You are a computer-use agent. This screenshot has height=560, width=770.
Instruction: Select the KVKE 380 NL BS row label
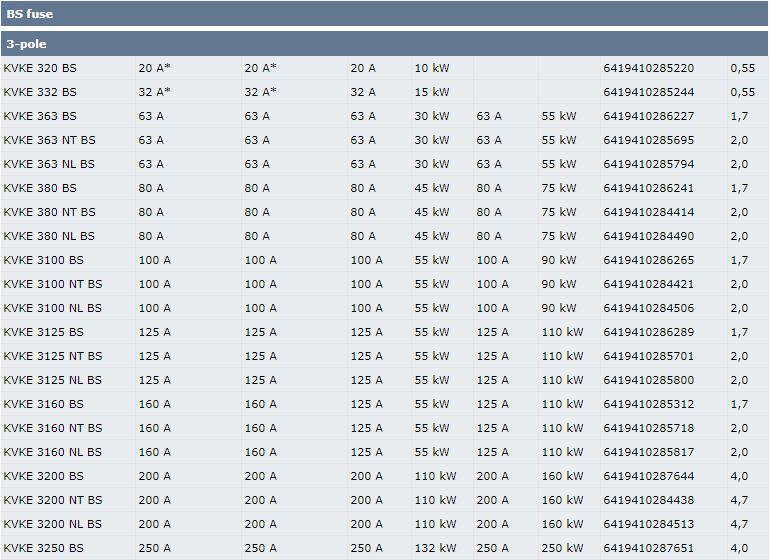[49, 236]
